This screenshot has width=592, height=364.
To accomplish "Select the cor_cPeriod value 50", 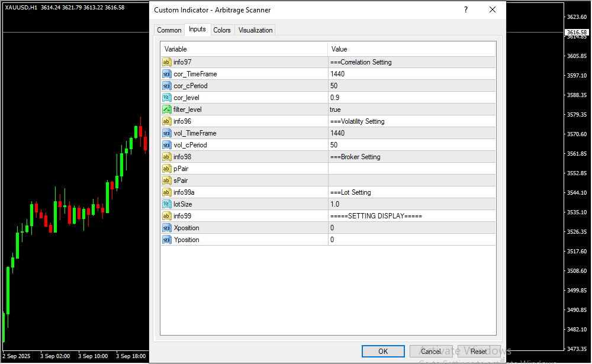I will 411,86.
